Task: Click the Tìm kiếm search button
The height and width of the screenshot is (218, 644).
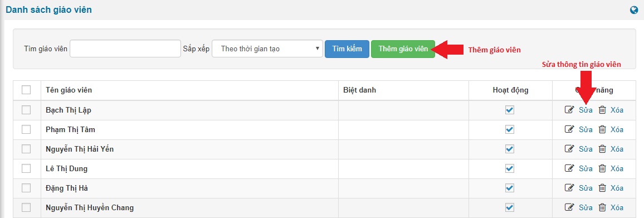Action: coord(347,49)
